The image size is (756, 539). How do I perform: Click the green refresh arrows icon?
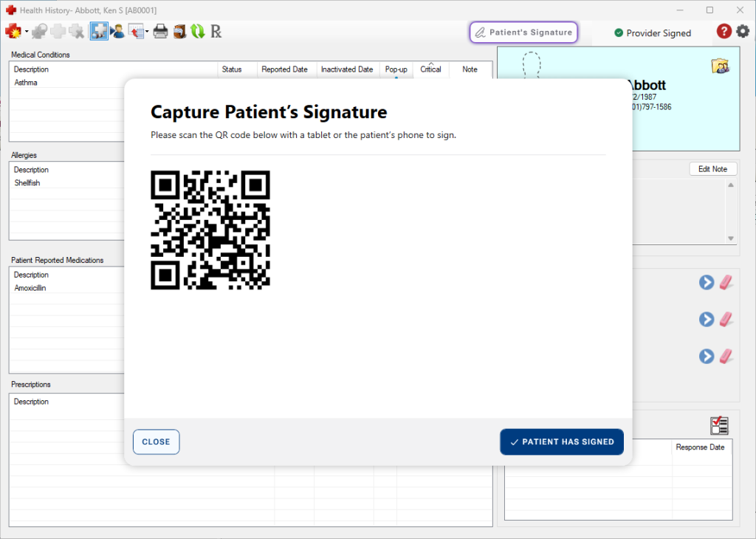197,31
